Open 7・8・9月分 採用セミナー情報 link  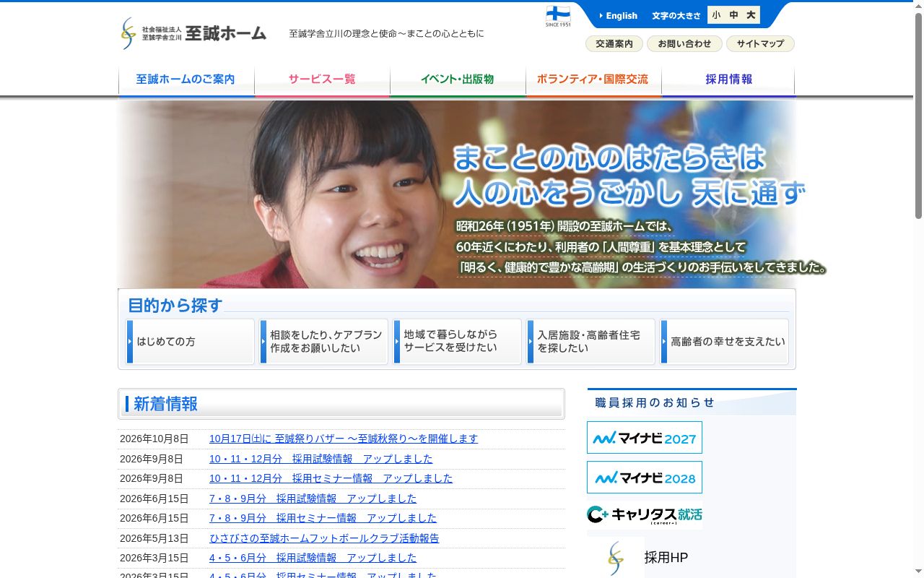[x=323, y=518]
